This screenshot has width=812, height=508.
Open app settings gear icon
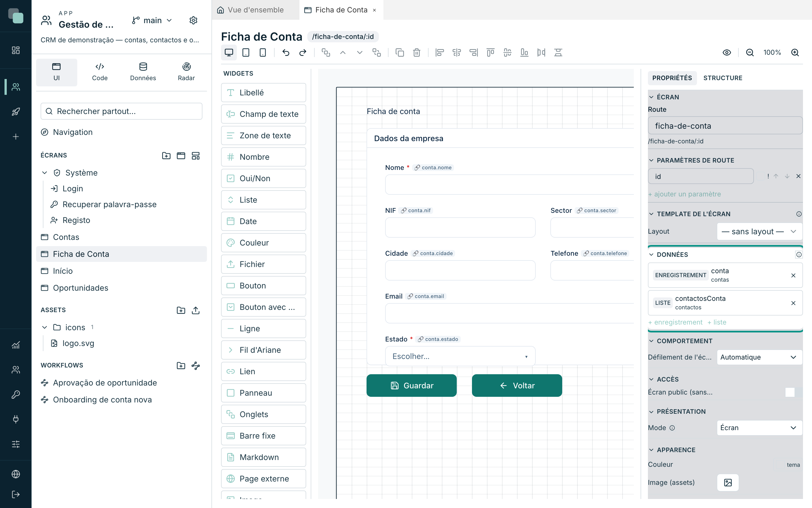193,20
